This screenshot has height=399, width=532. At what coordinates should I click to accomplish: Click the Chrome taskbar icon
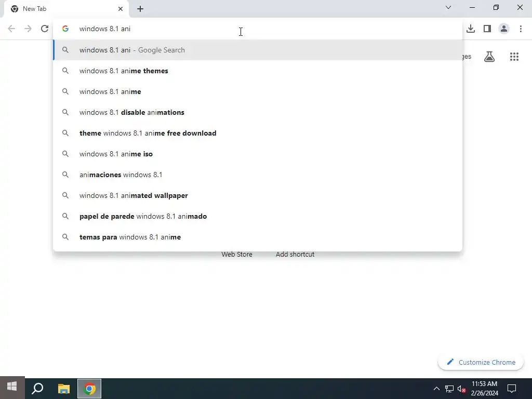(89, 389)
